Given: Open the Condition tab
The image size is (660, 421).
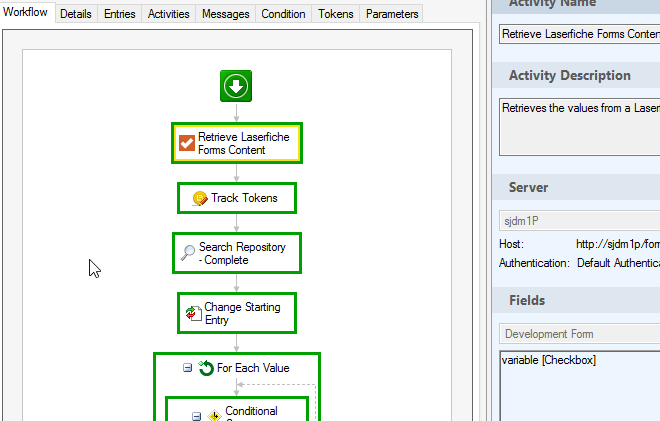Looking at the screenshot, I should [x=283, y=14].
